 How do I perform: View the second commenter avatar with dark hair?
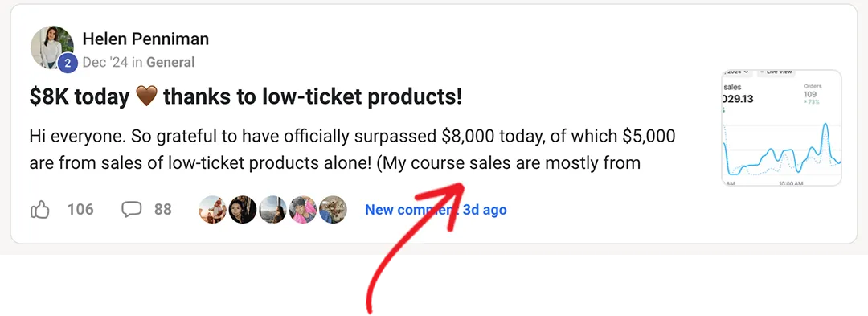click(x=243, y=210)
